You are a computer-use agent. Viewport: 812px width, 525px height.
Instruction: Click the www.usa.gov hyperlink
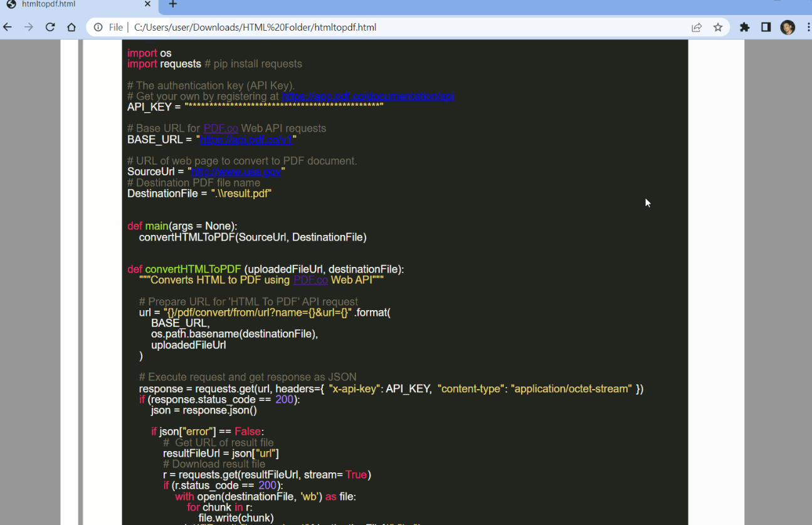[237, 171]
